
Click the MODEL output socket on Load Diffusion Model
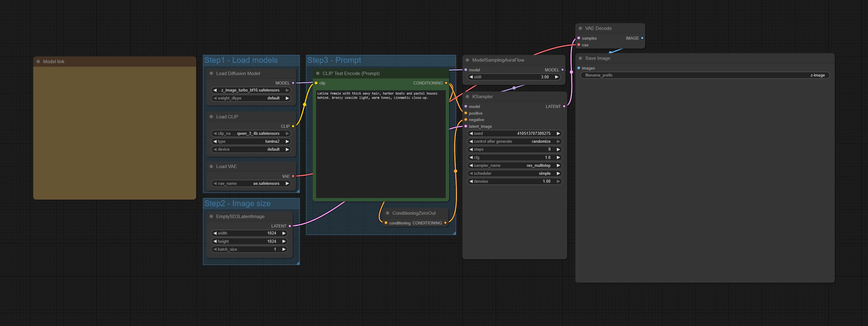(x=293, y=83)
